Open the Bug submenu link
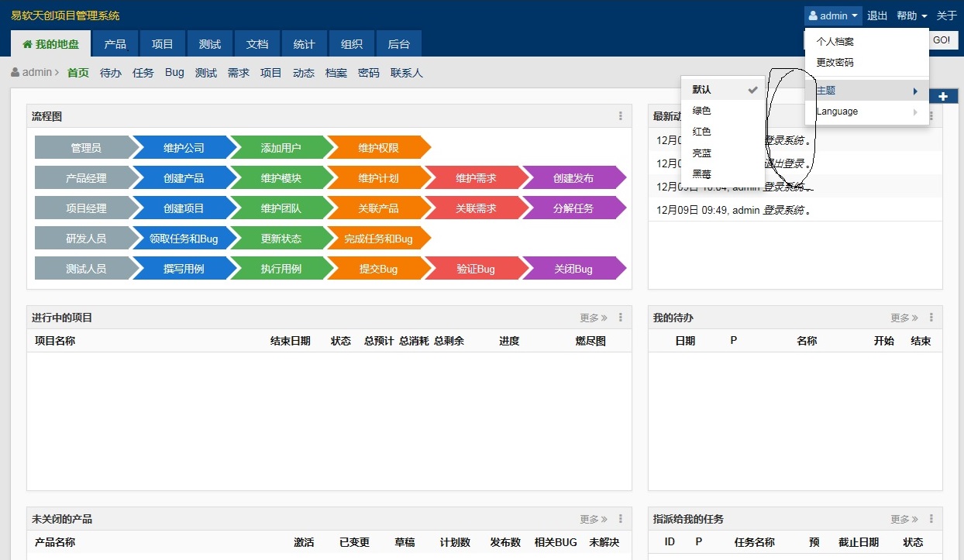The width and height of the screenshot is (964, 560). pos(174,73)
